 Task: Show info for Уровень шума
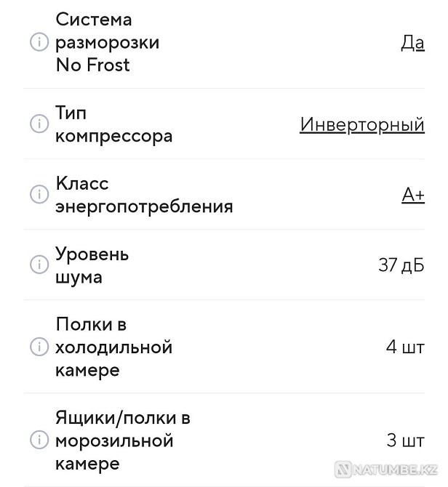pos(39,265)
